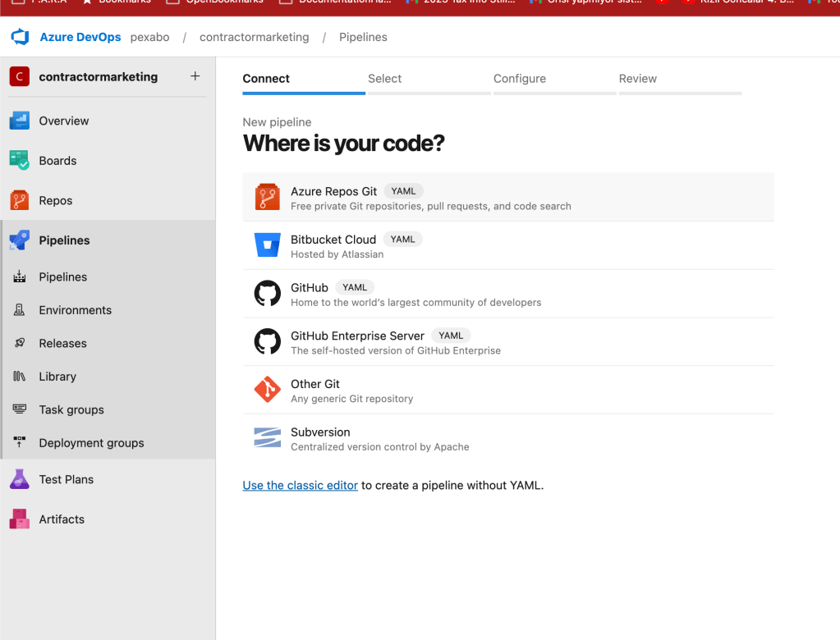Click the Overview icon
Screen dimensions: 840x640
tap(19, 121)
